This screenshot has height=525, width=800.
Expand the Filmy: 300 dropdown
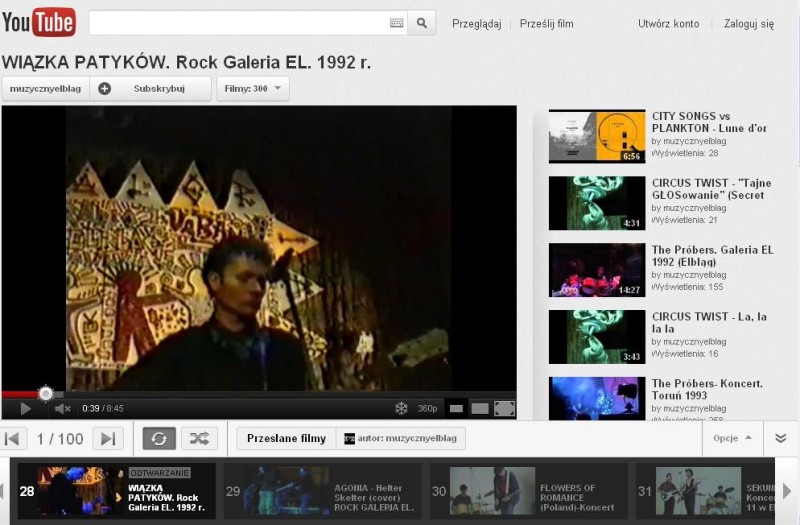(253, 89)
